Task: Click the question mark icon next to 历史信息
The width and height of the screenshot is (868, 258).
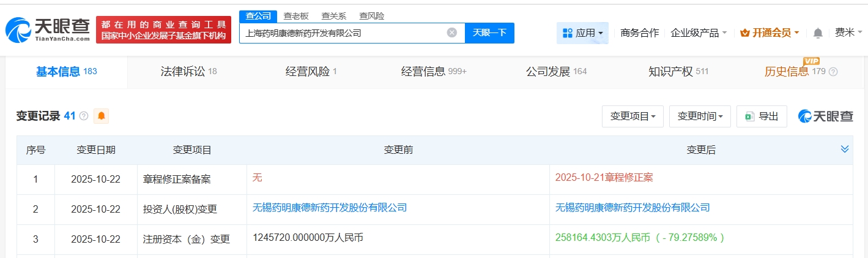Action: point(833,72)
